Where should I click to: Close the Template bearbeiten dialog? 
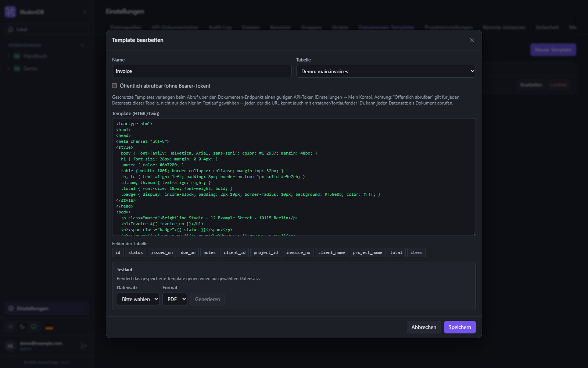(472, 40)
